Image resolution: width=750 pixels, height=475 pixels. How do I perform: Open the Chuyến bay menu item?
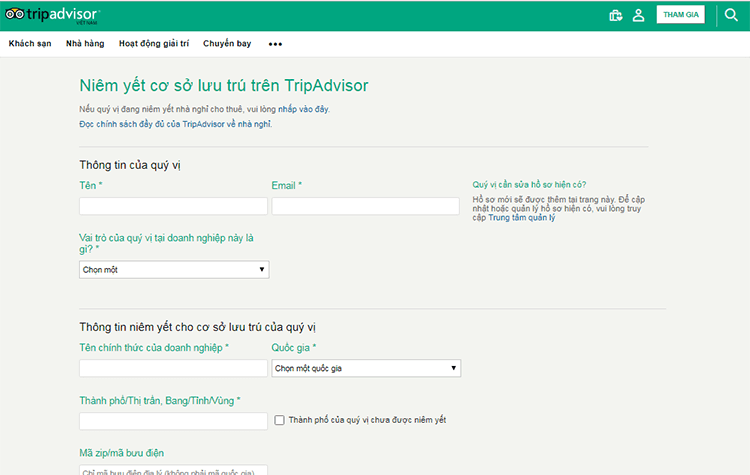click(227, 44)
